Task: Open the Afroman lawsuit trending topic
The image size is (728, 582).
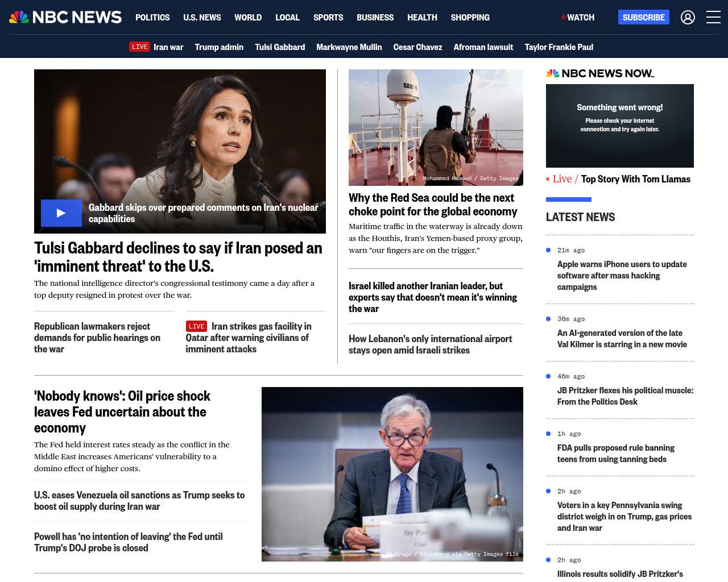Action: [483, 47]
